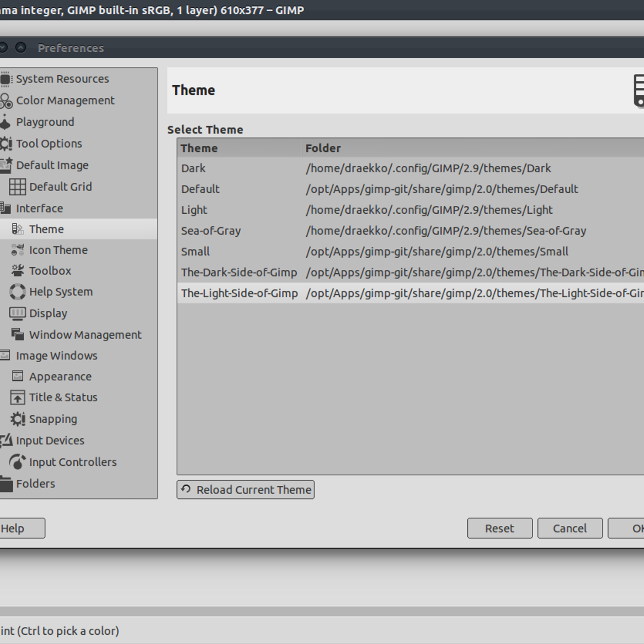Select Input Devices category
Image resolution: width=644 pixels, height=644 pixels.
pyautogui.click(x=50, y=441)
